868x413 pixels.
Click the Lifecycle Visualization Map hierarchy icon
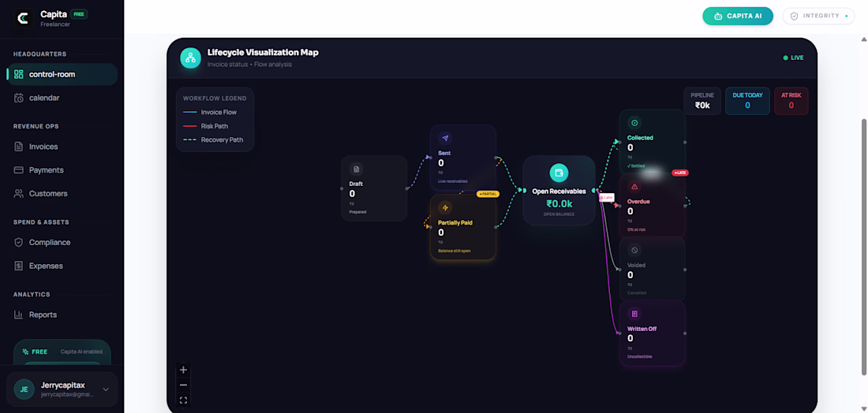(x=190, y=58)
